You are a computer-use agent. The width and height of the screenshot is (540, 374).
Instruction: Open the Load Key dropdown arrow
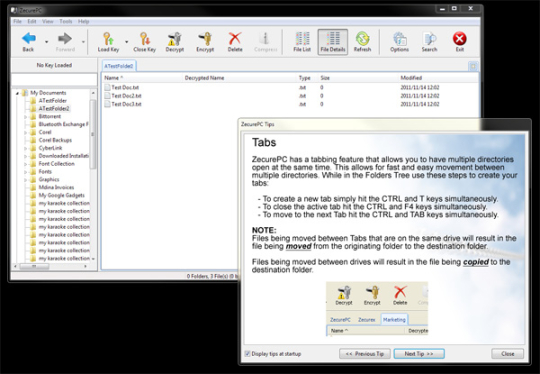pyautogui.click(x=126, y=42)
